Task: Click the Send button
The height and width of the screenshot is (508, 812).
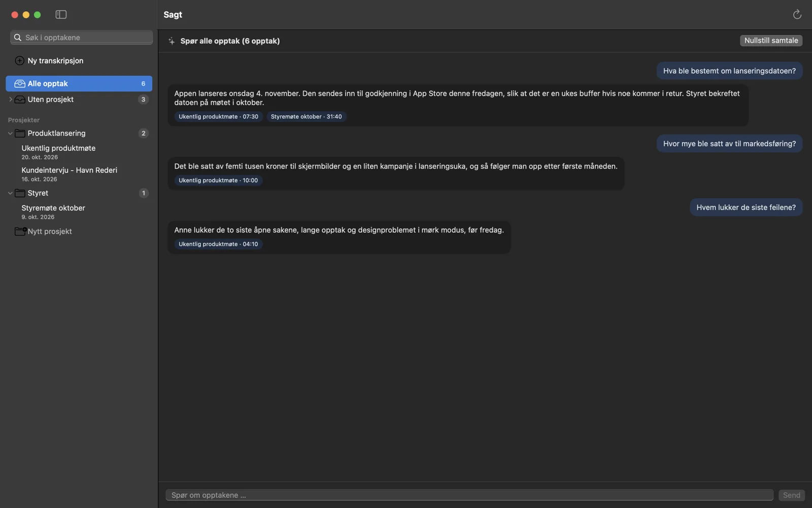Action: (x=791, y=495)
